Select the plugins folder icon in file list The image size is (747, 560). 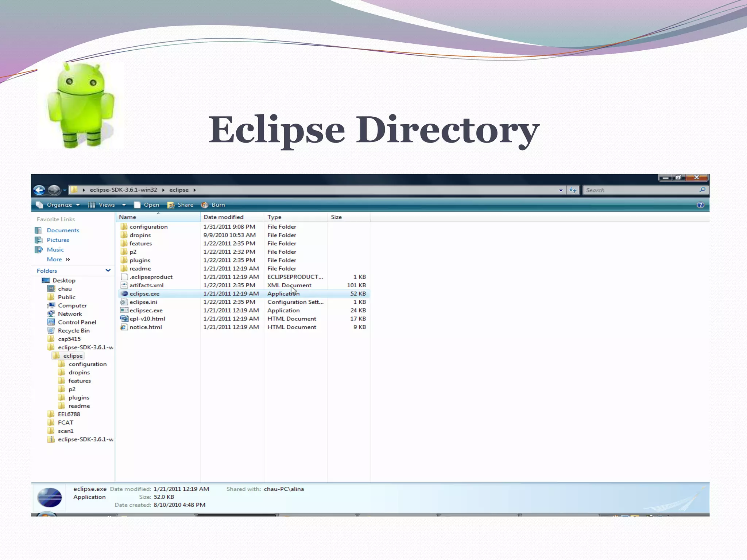tap(124, 260)
